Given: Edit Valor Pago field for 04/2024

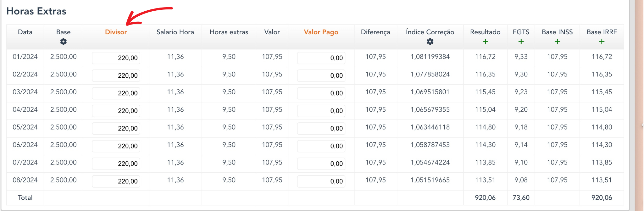Looking at the screenshot, I should (321, 111).
